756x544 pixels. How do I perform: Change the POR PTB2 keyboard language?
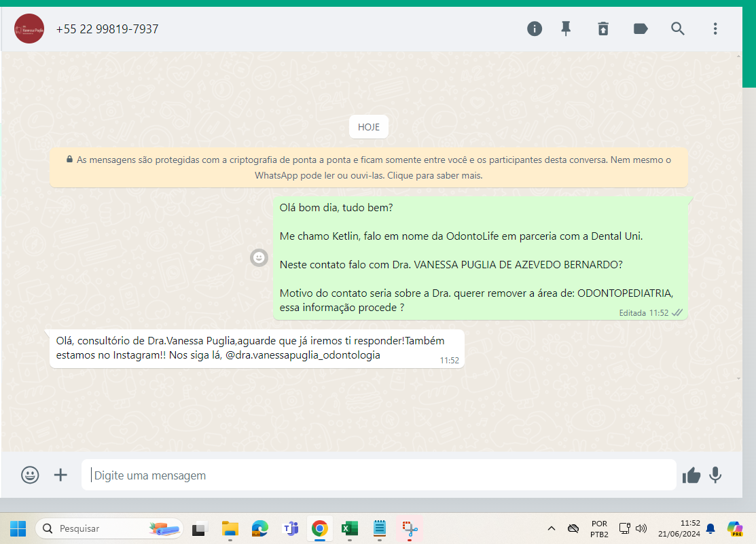(599, 528)
